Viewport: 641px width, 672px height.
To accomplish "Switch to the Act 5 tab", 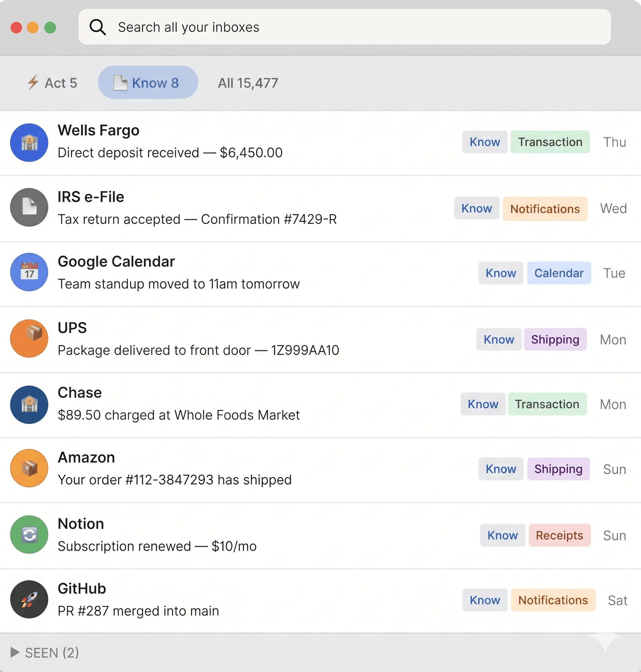I will click(52, 83).
